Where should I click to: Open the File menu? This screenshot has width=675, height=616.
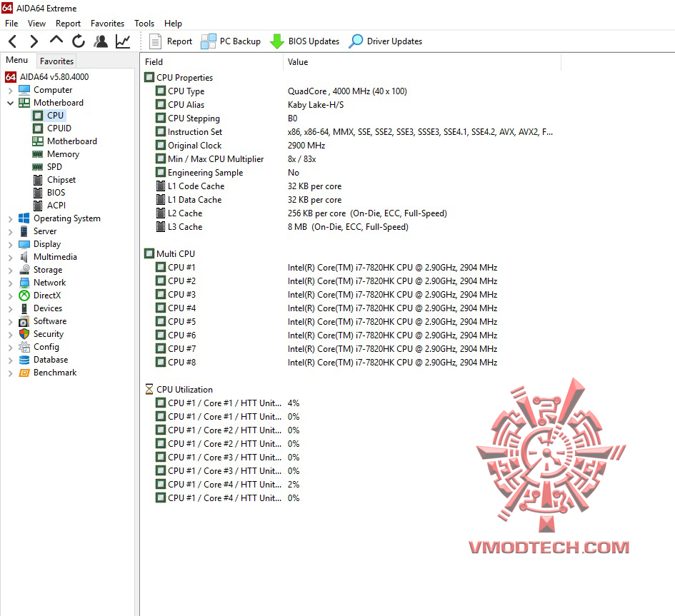click(11, 24)
